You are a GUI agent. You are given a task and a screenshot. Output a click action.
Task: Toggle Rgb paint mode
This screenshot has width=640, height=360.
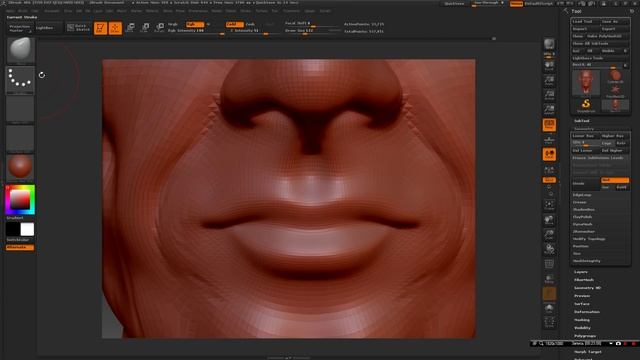(x=195, y=24)
